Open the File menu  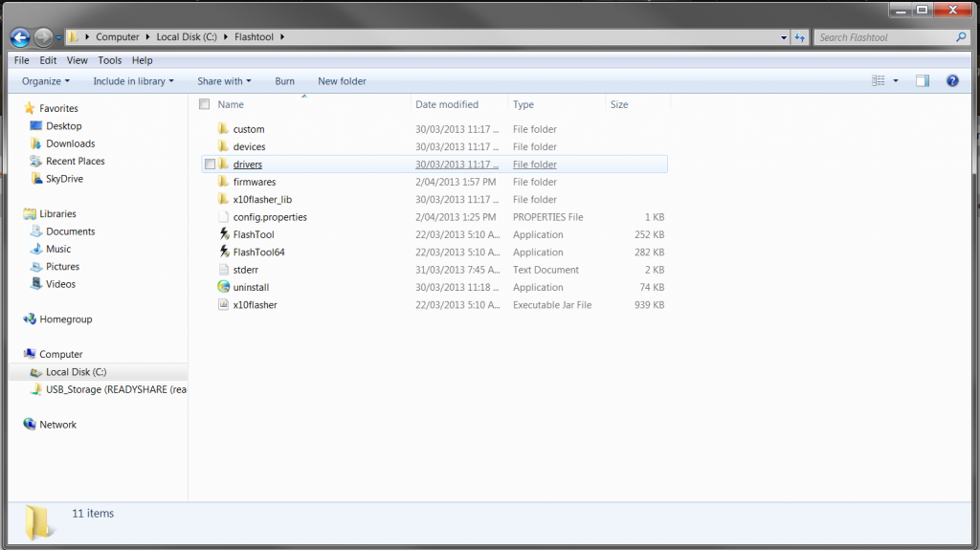click(22, 60)
